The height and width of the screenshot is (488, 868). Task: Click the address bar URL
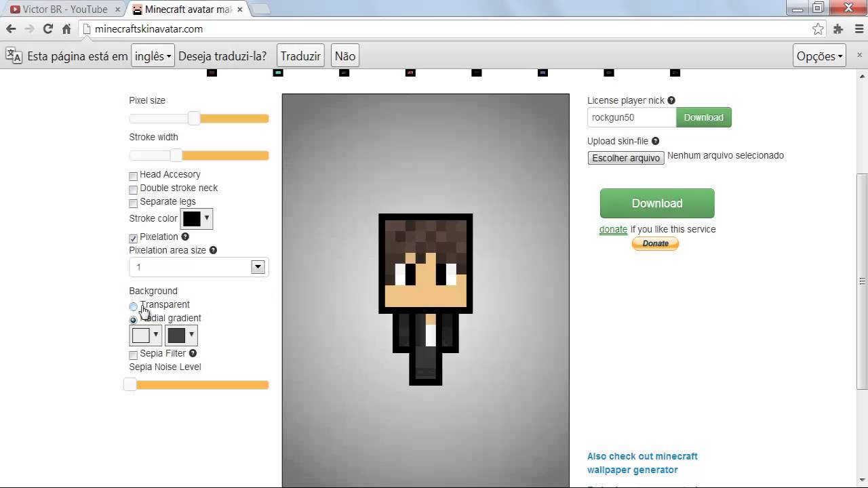coord(149,29)
